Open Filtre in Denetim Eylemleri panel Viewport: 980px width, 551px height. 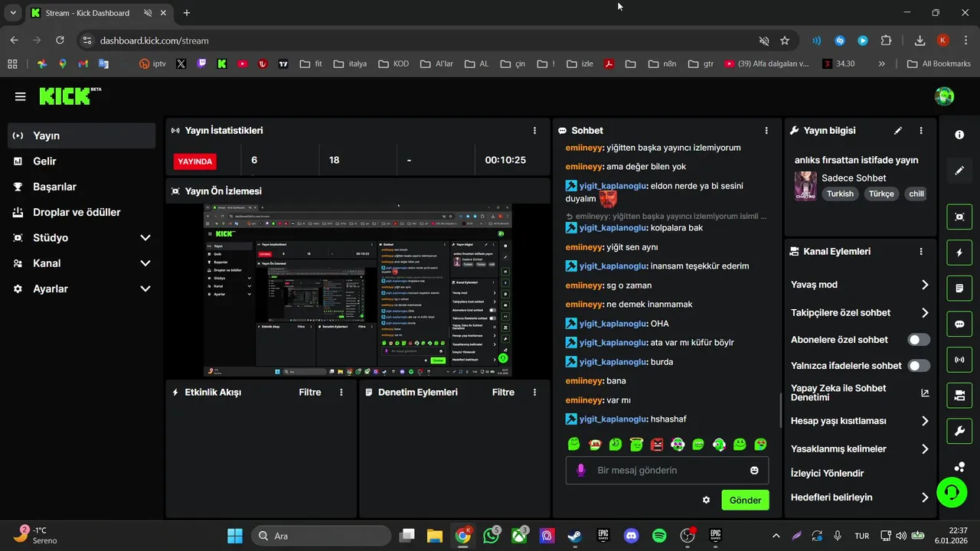tap(503, 392)
